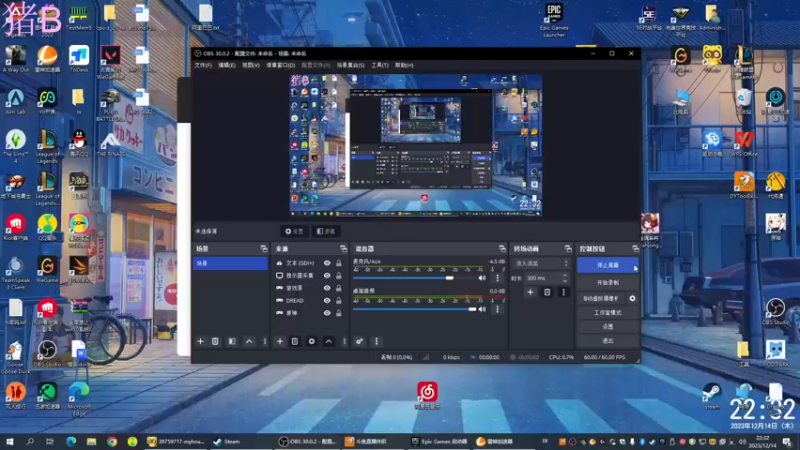The image size is (800, 450).
Task: Open source Properties button above docks
Action: coord(294,231)
